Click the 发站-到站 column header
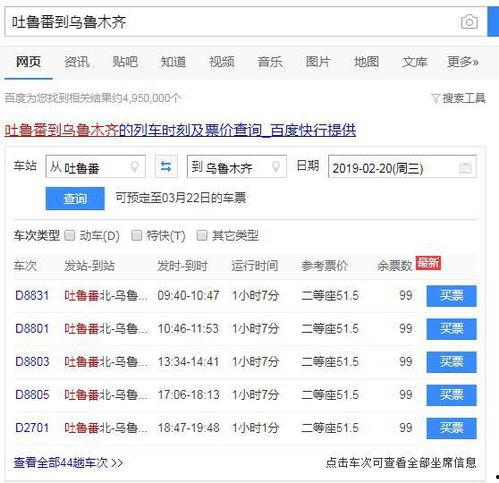 89,266
